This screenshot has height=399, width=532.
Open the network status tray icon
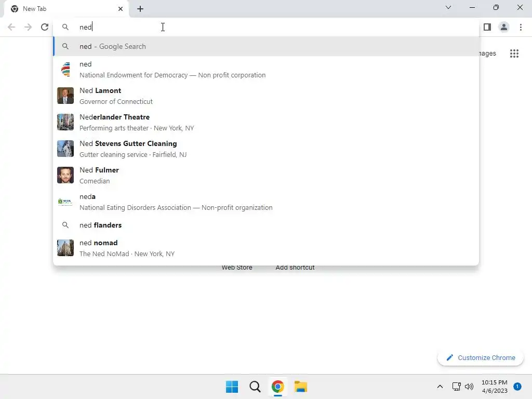(x=456, y=387)
